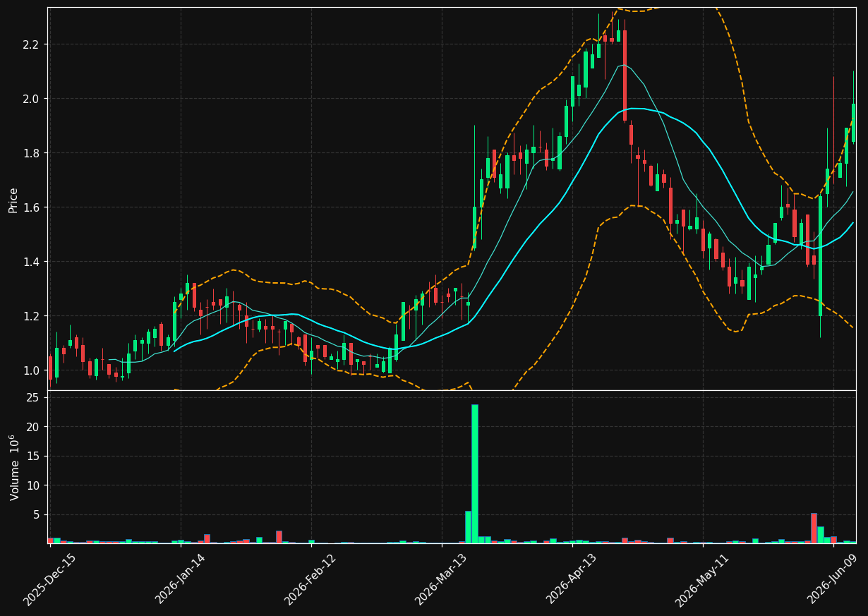Click the 2026-May-11 date label
This screenshot has height=616, width=868.
pos(703,579)
